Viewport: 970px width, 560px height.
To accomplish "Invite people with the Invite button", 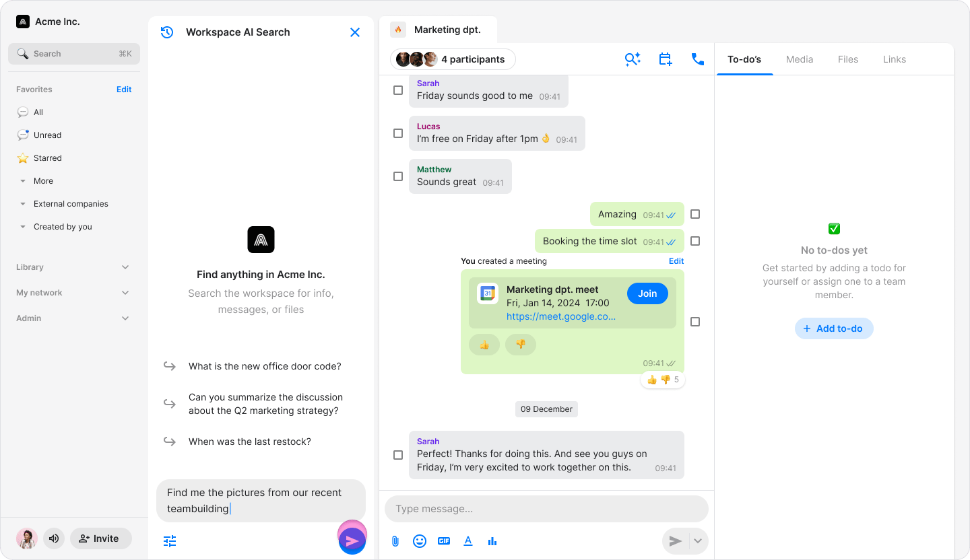I will 101,538.
